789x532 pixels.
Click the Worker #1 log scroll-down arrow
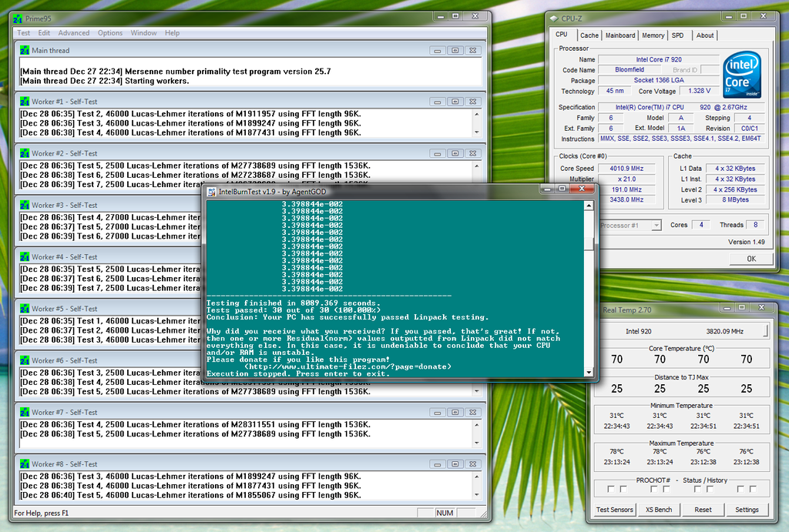coord(476,132)
